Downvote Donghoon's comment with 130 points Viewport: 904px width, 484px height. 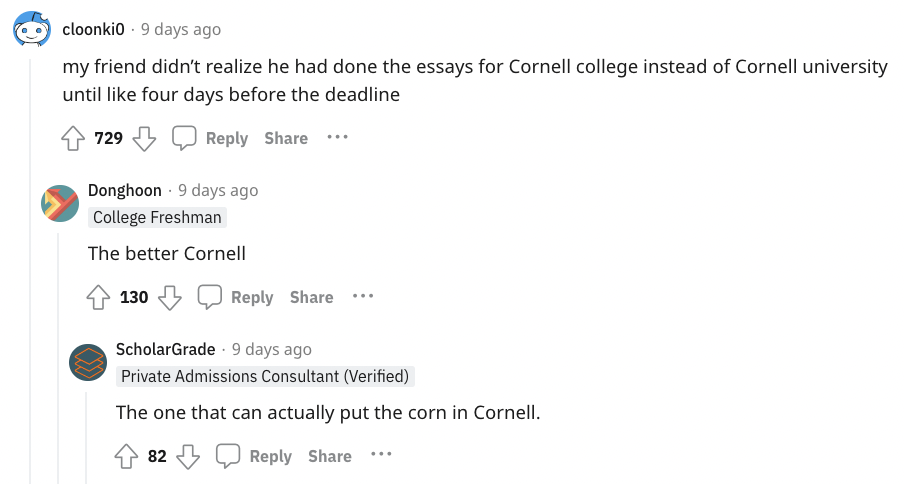pos(170,297)
